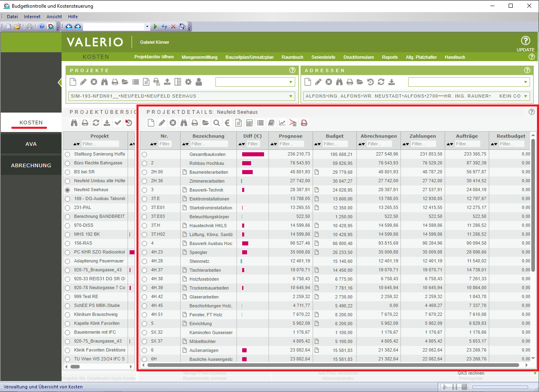Open the calculator icon in Projektdetails toolbar

[249, 123]
